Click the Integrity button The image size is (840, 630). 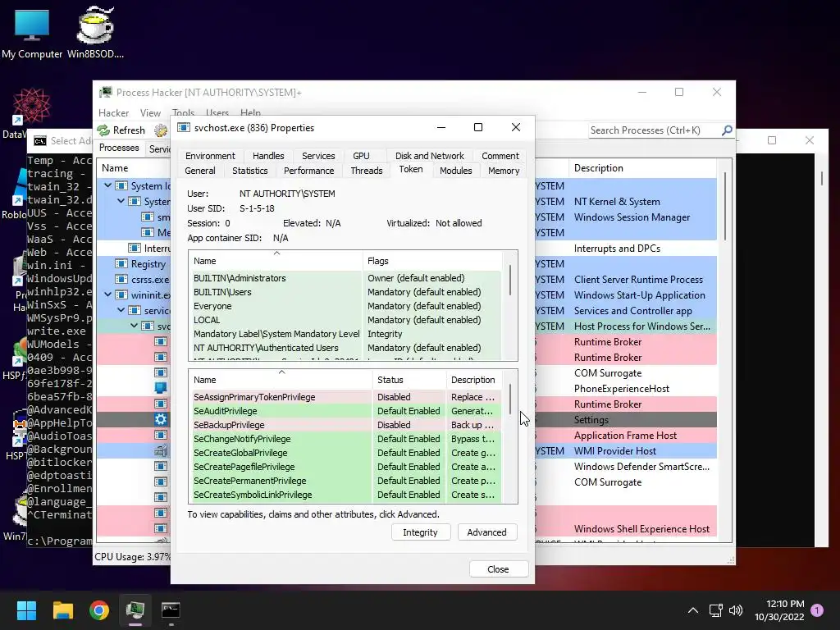[421, 532]
